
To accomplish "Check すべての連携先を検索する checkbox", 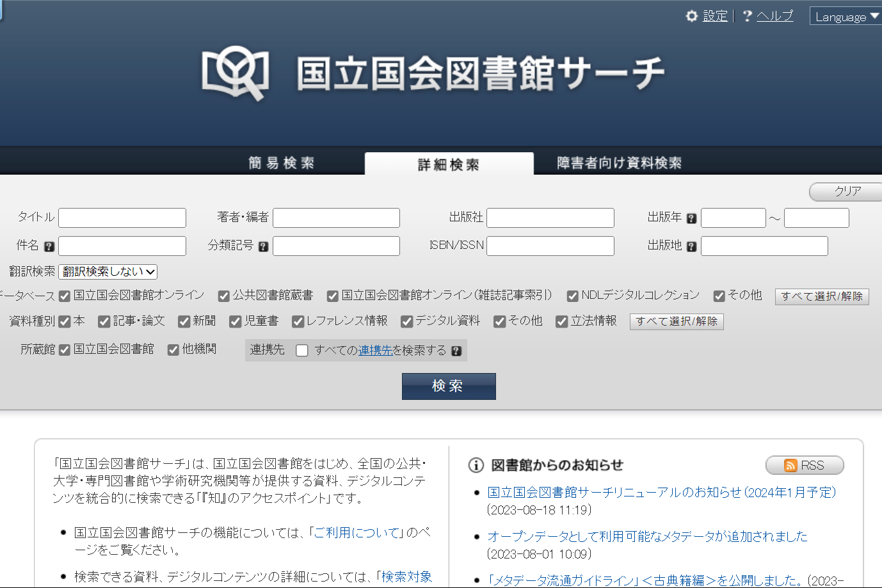I will 302,351.
